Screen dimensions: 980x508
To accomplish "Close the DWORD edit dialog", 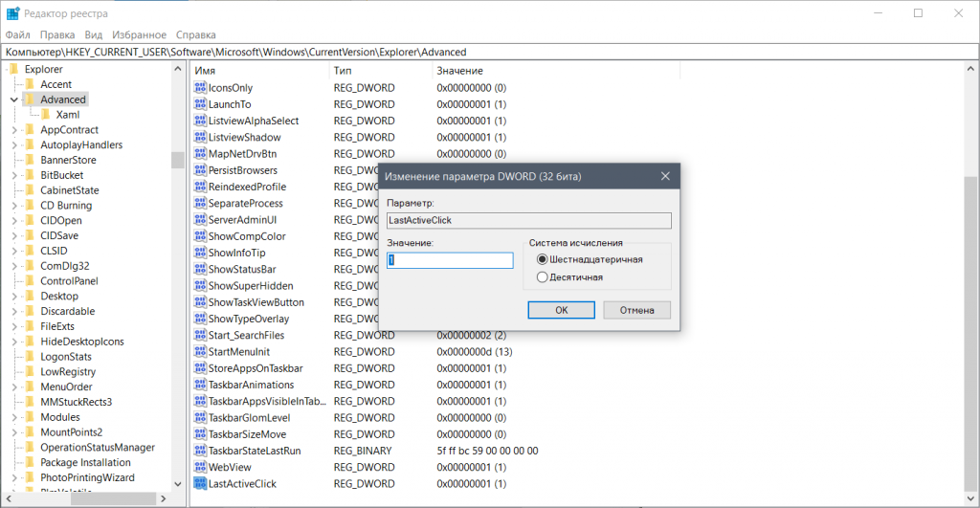I will click(x=665, y=177).
